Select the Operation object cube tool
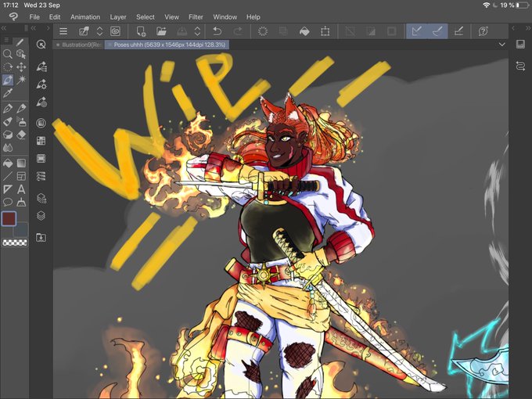532x399 pixels. (x=21, y=54)
